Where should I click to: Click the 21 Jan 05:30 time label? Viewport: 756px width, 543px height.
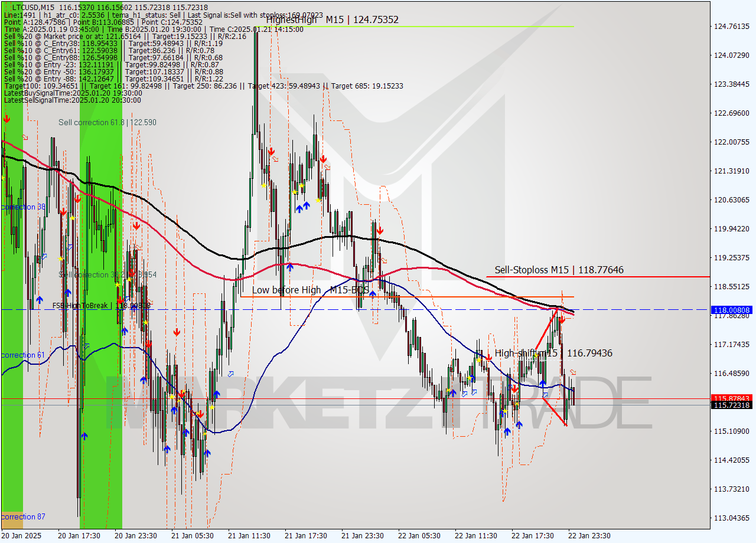(x=193, y=535)
